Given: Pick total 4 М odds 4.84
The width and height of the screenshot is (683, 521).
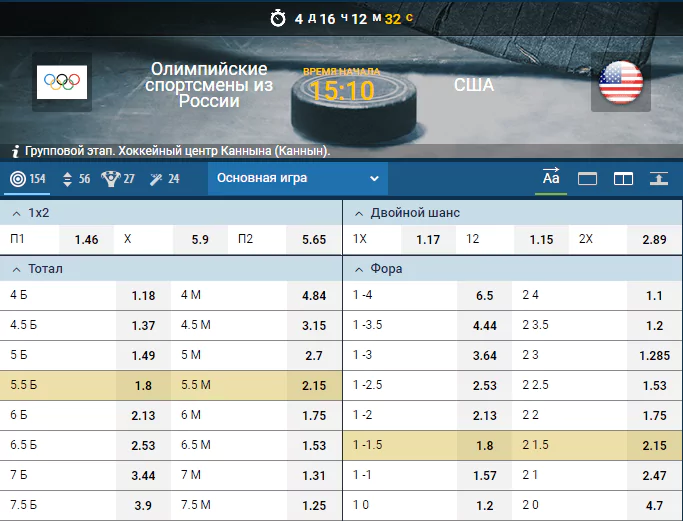Looking at the screenshot, I should pos(314,296).
